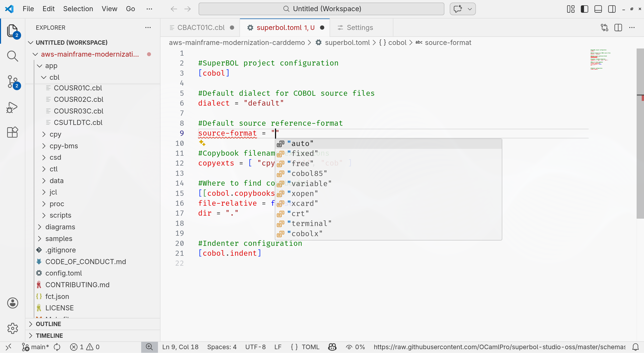Open the File menu

pyautogui.click(x=28, y=9)
